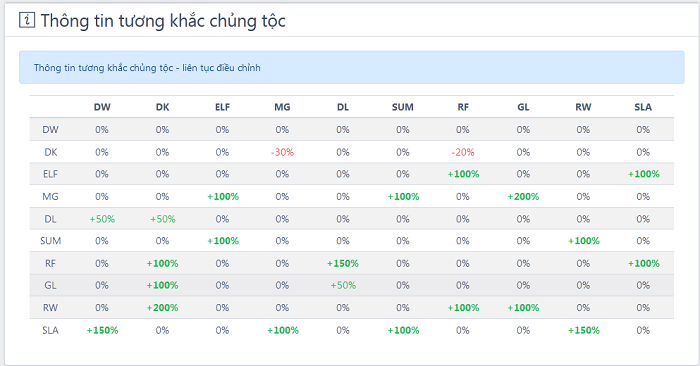Click +100% under RW in SUM row
Screen dimensions: 700x366
(583, 241)
